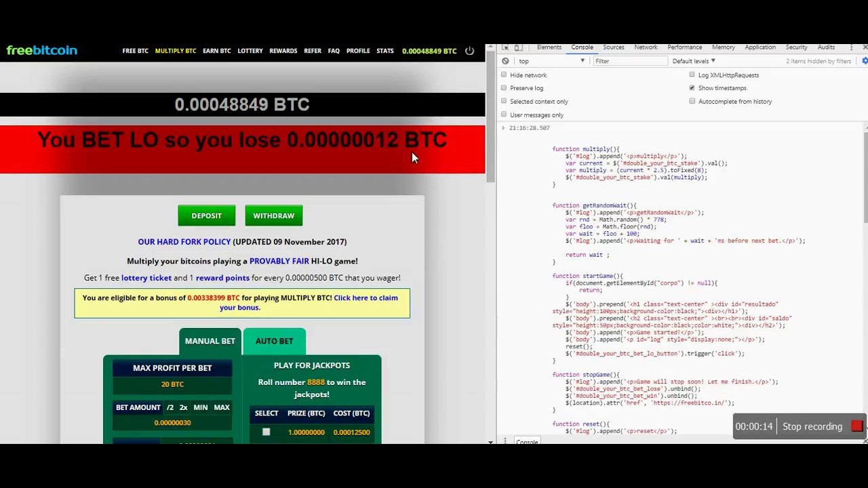Enable Autocomplete from history checkbox
The image size is (868, 488).
coord(692,102)
